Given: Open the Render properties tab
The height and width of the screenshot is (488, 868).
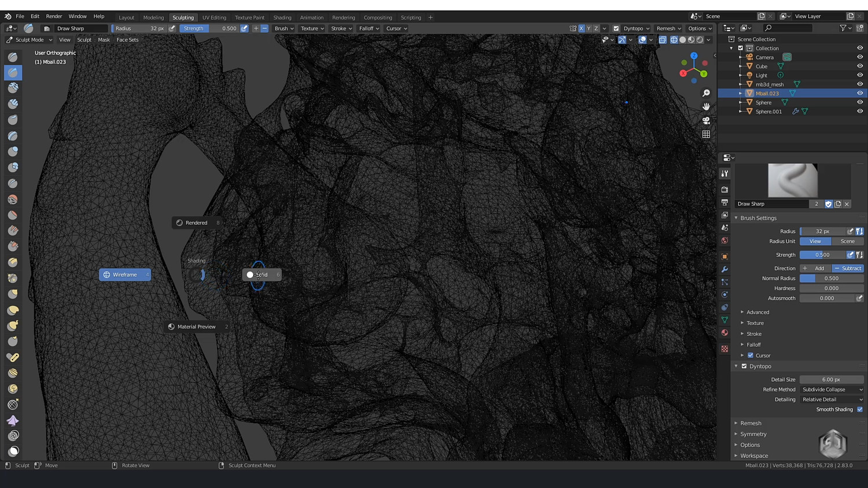Looking at the screenshot, I should pos(724,190).
